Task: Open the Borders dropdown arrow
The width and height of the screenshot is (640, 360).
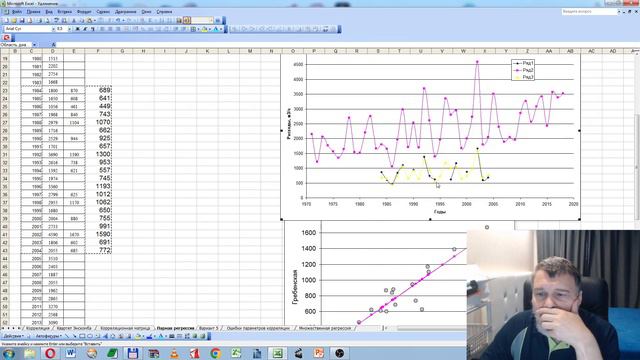Action: click(x=198, y=29)
